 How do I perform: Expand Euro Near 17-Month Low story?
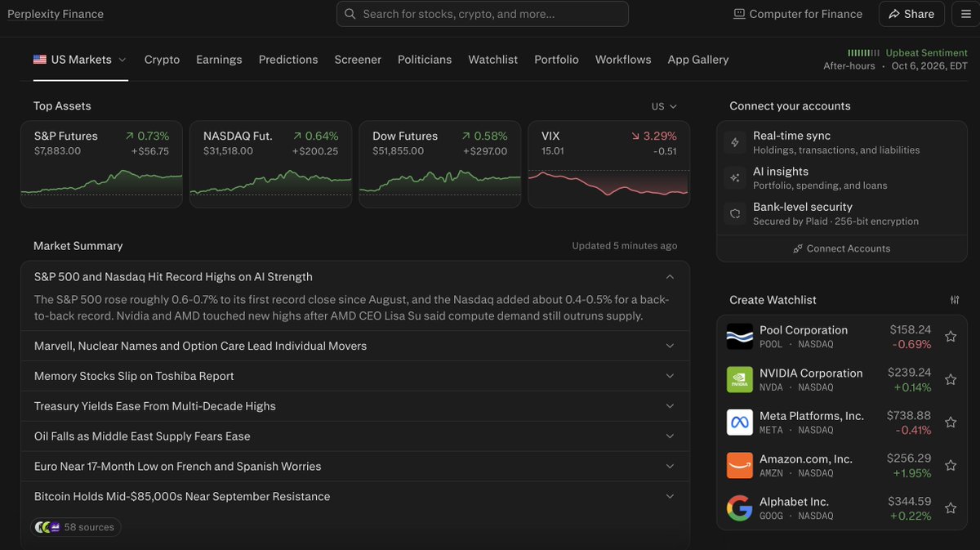point(355,467)
